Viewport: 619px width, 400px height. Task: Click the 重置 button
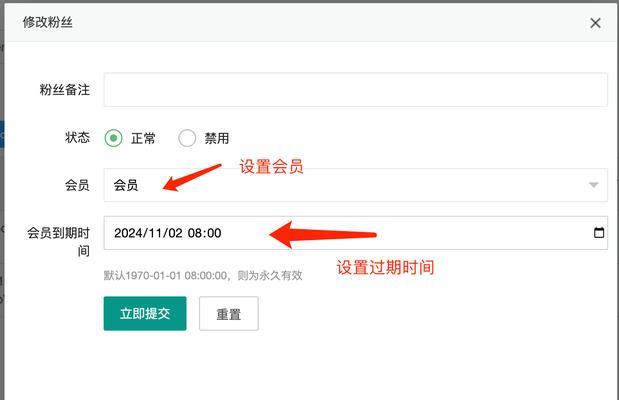[x=229, y=314]
